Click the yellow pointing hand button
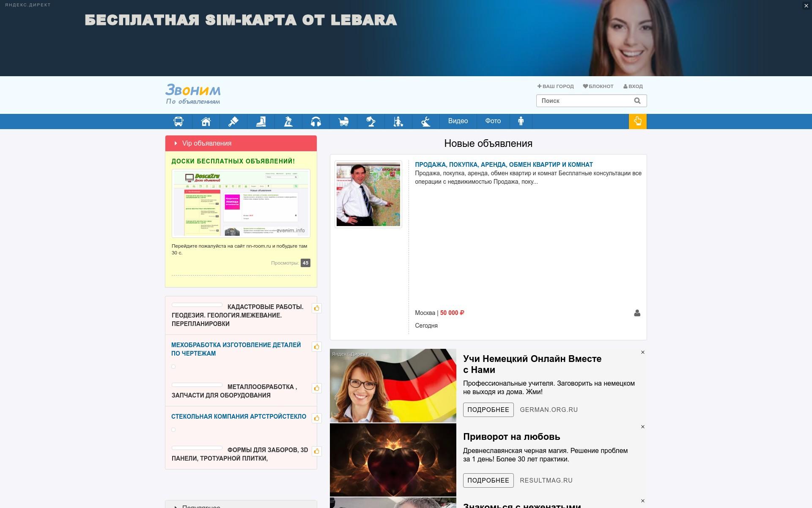812x508 pixels. click(638, 121)
